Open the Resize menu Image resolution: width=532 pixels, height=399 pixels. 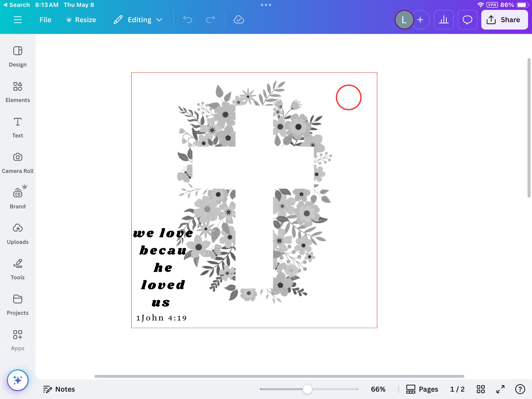pos(81,20)
